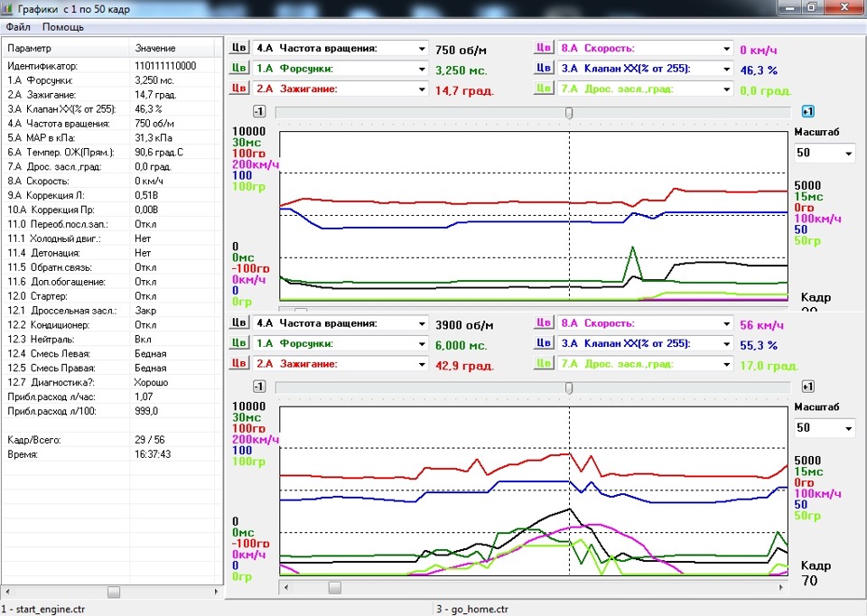Viewport: 867px width, 616px height.
Task: Click the right arrow of the lower graph scrollbar
Action: (x=780, y=587)
